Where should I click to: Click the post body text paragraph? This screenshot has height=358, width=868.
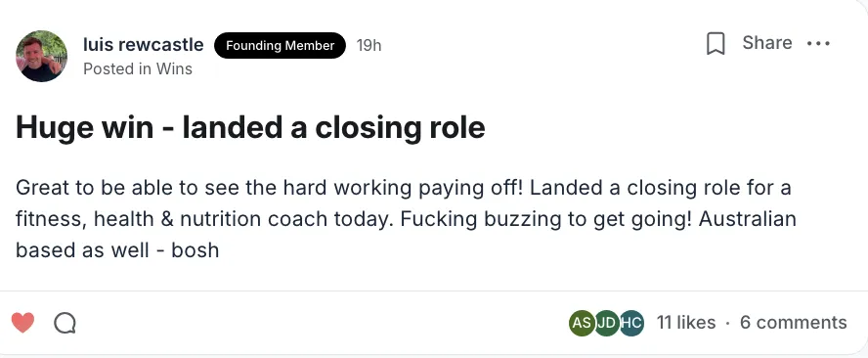pos(406,219)
